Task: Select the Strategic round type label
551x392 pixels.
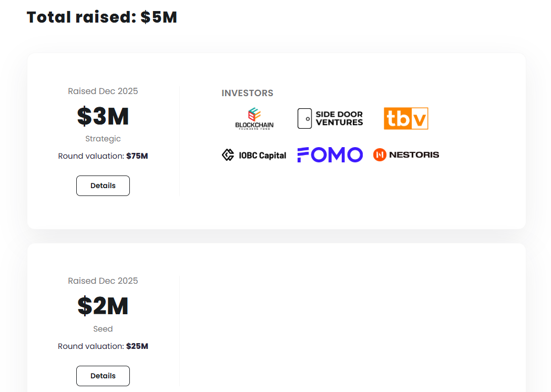Action: [103, 139]
